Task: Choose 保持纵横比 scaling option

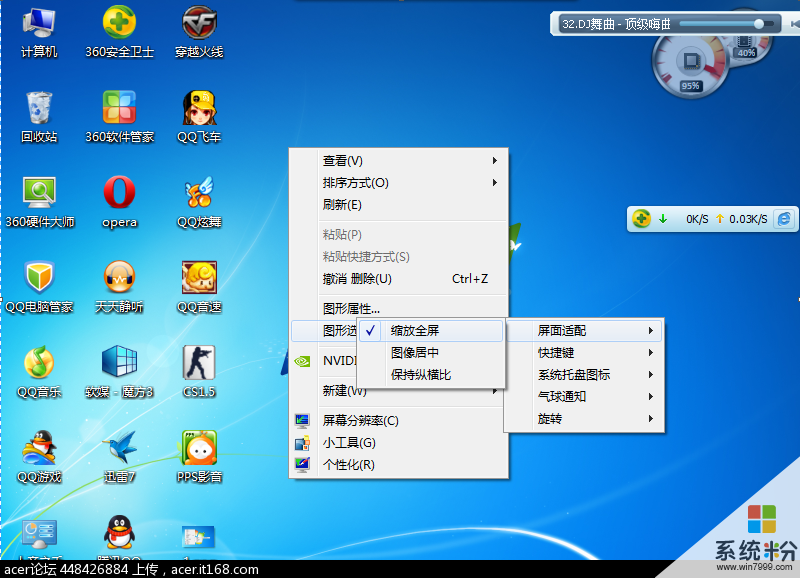Action: [x=430, y=375]
